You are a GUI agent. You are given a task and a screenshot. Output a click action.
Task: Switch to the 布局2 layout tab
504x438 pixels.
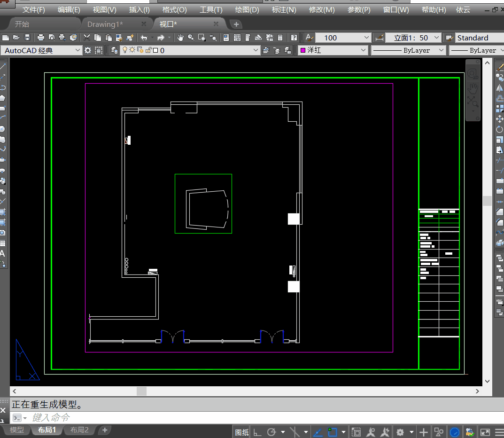[79, 430]
